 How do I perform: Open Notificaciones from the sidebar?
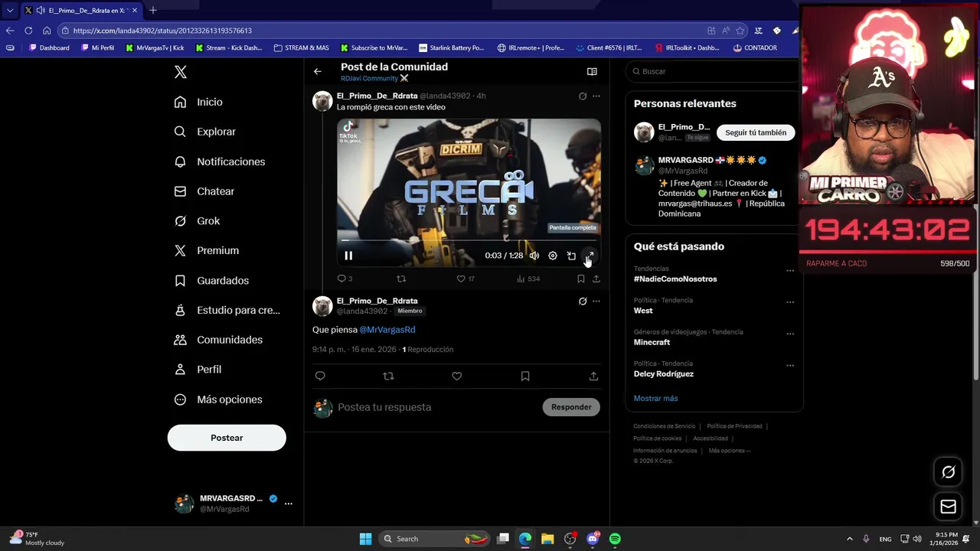(x=220, y=161)
